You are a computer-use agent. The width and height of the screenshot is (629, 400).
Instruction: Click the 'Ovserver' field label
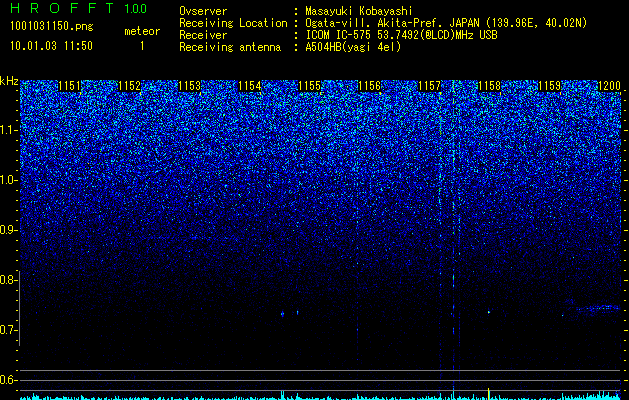pyautogui.click(x=203, y=11)
